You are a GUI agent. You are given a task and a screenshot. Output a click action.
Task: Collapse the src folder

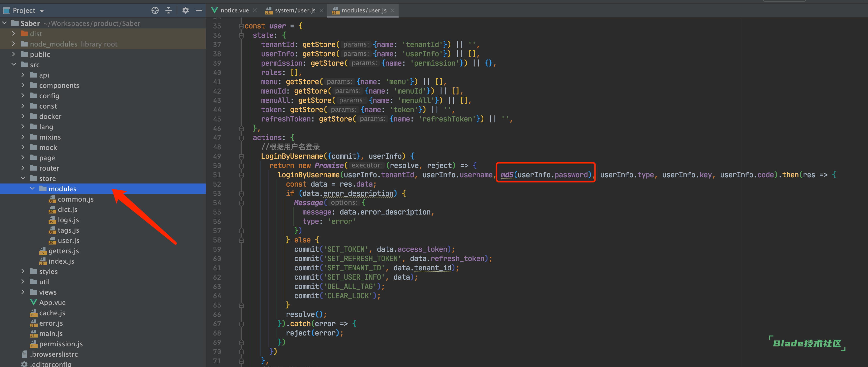pyautogui.click(x=14, y=64)
